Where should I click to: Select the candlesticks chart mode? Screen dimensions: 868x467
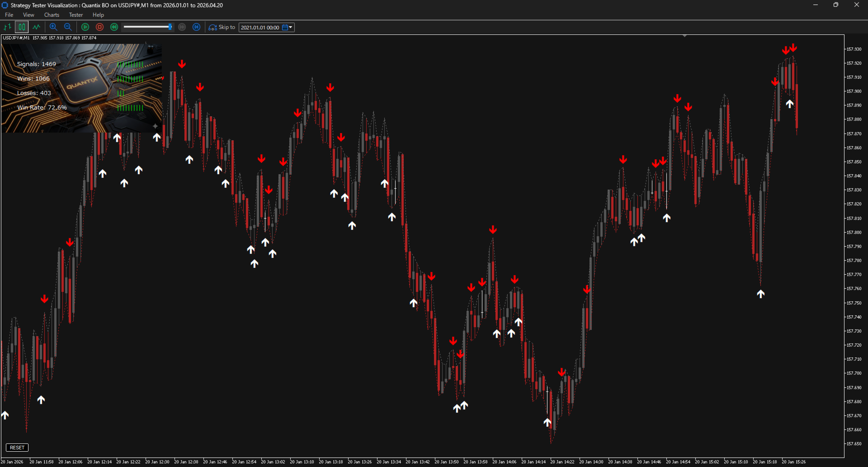[x=22, y=27]
